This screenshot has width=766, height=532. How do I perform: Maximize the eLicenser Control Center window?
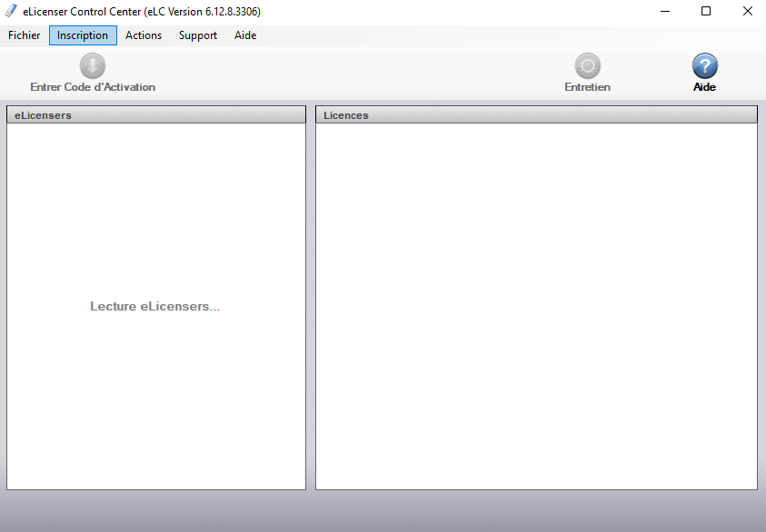coord(706,11)
